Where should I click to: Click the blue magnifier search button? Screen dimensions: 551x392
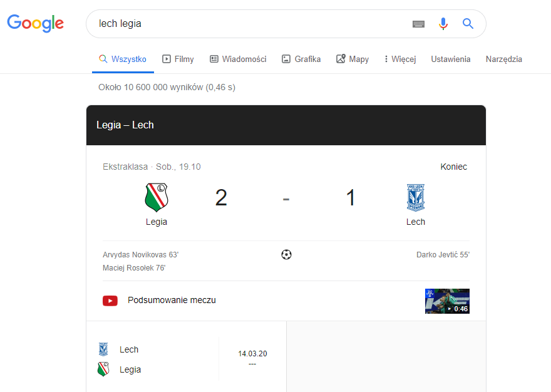pyautogui.click(x=468, y=24)
